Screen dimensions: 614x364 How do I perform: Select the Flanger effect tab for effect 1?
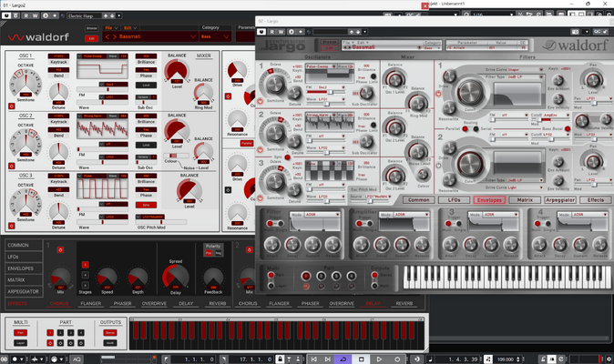pyautogui.click(x=91, y=303)
